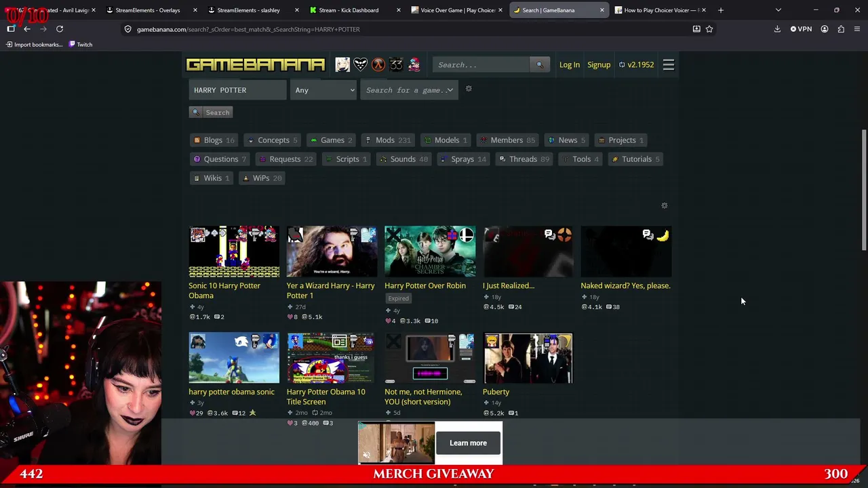This screenshot has height=488, width=868.
Task: Open the hamburger menu in GameBanana header
Action: pyautogui.click(x=669, y=64)
